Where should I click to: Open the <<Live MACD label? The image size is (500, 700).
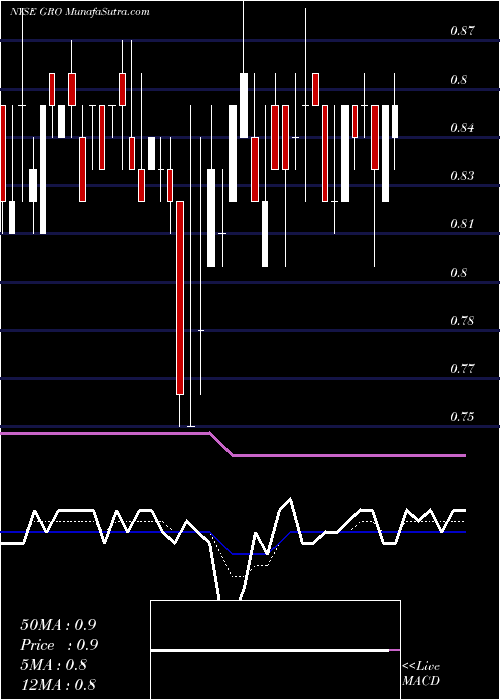pos(421,673)
